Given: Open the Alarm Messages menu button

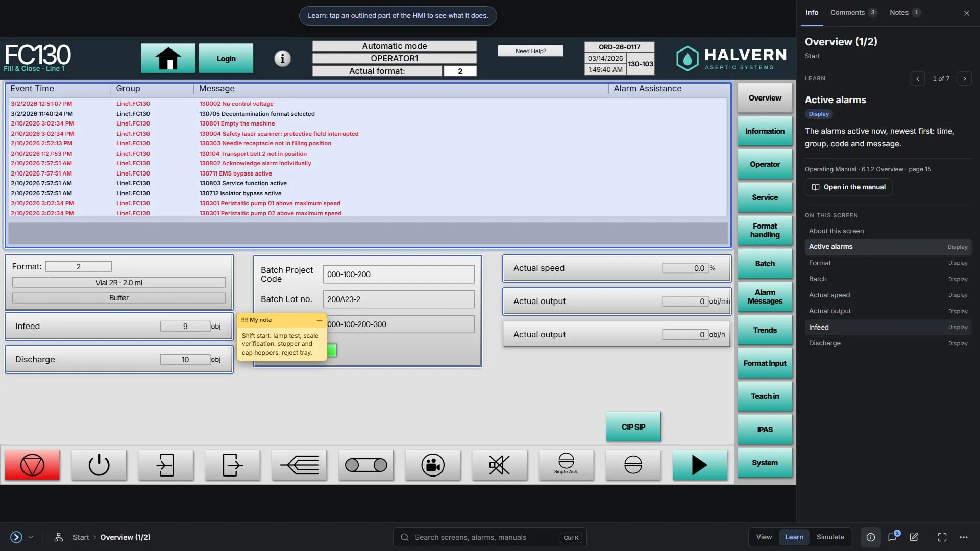Looking at the screenshot, I should (x=765, y=296).
